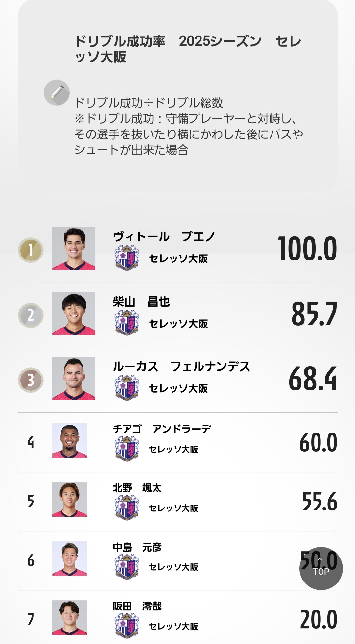The height and width of the screenshot is (644, 355).
Task: Open 柴山 昌也 player photo
Action: pyautogui.click(x=74, y=313)
